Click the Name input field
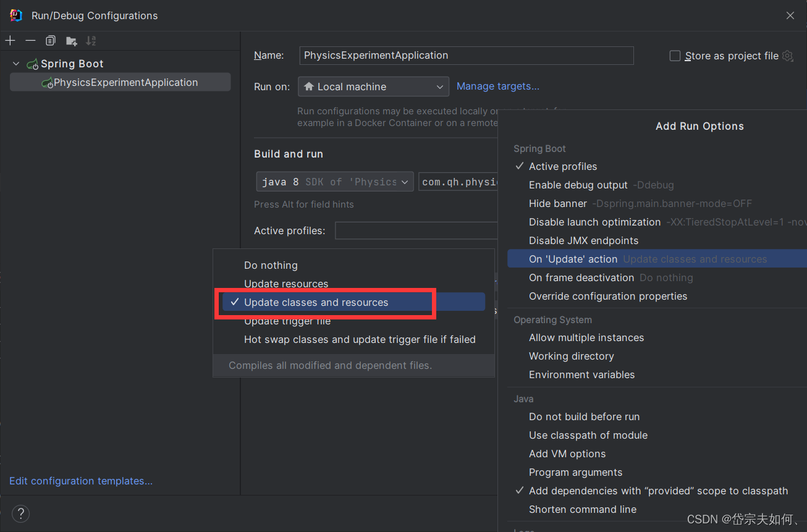 [x=467, y=56]
